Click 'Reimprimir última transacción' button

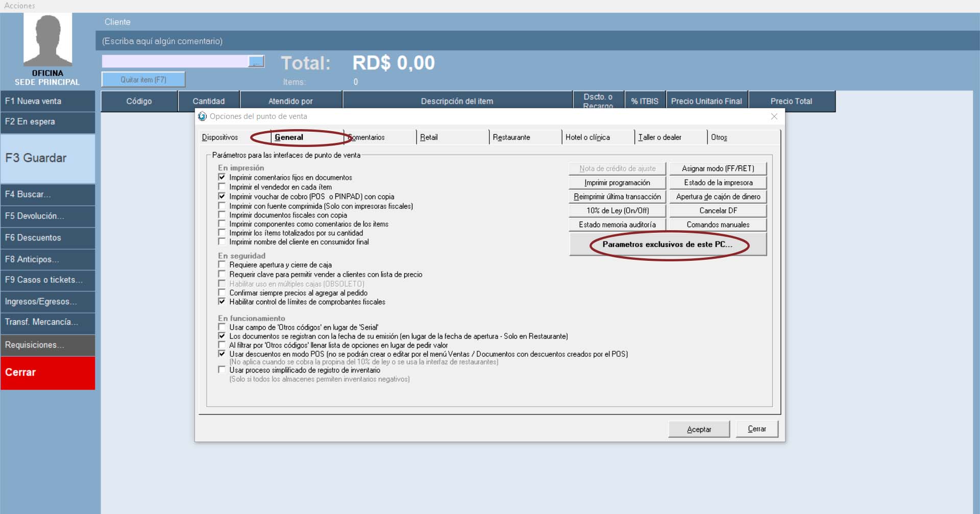pos(617,197)
